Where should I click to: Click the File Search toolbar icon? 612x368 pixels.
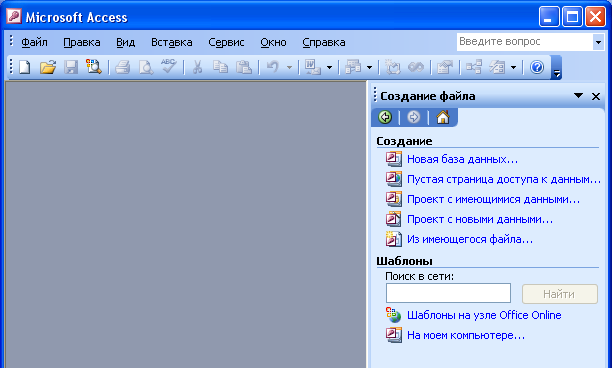coord(94,67)
